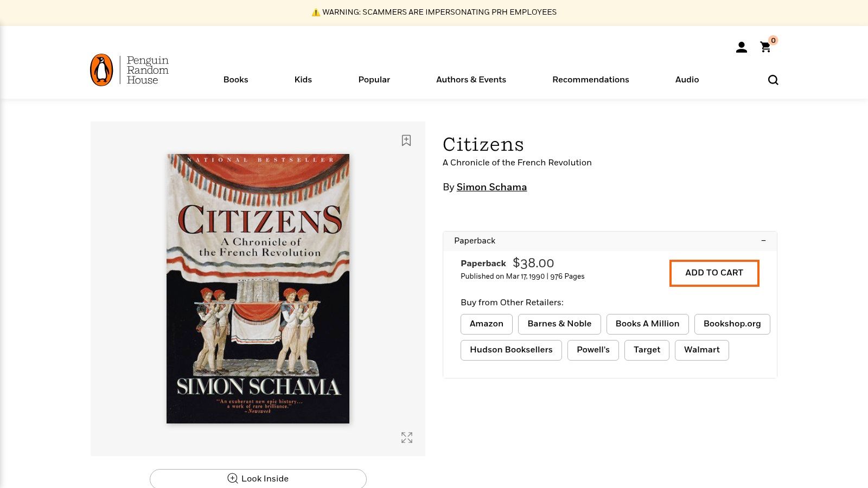Buy from Target
The height and width of the screenshot is (488, 868).
point(647,350)
